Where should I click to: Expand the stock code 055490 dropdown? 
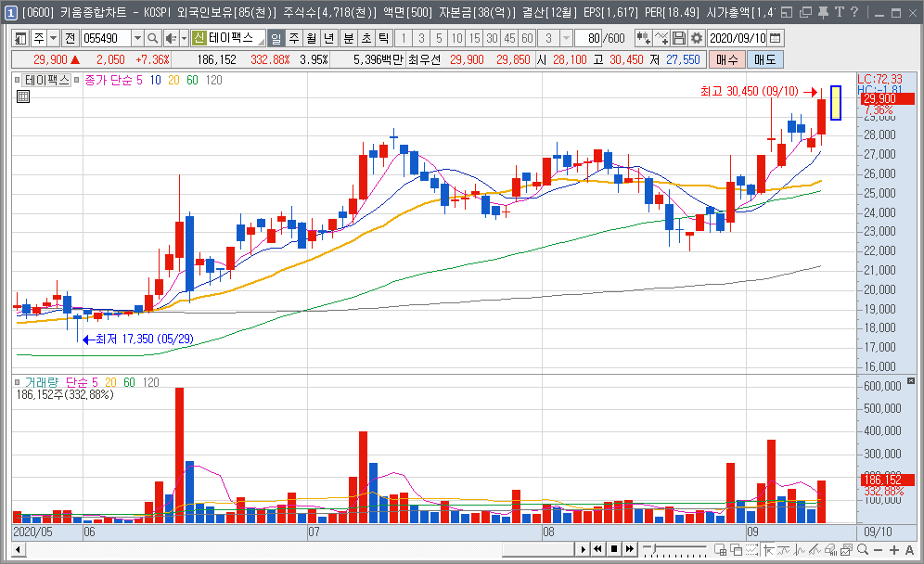pyautogui.click(x=137, y=38)
